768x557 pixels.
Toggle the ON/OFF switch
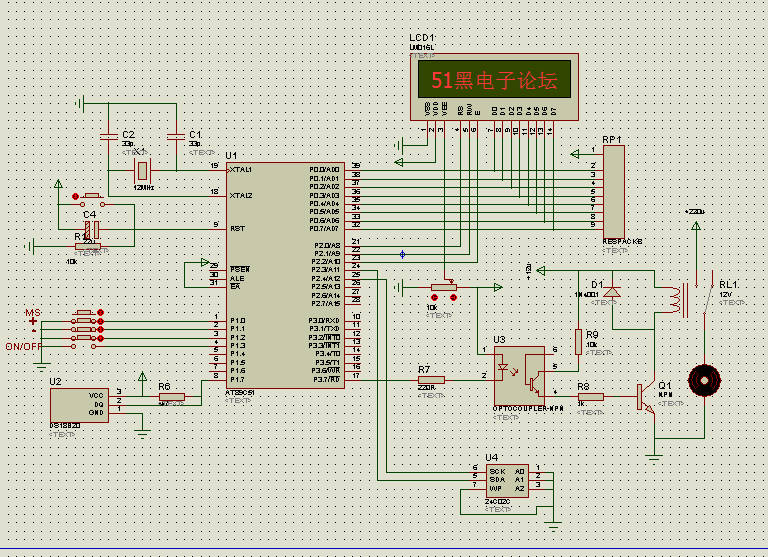pos(85,346)
